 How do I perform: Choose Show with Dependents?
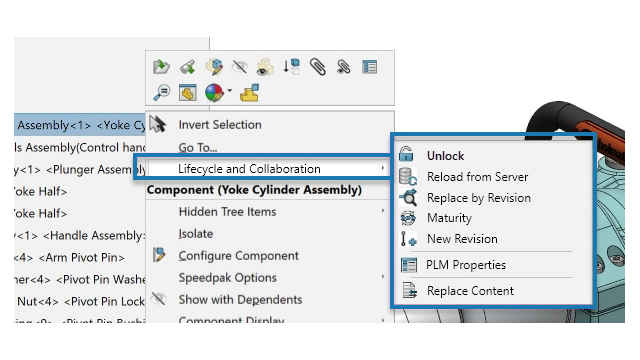coord(240,300)
